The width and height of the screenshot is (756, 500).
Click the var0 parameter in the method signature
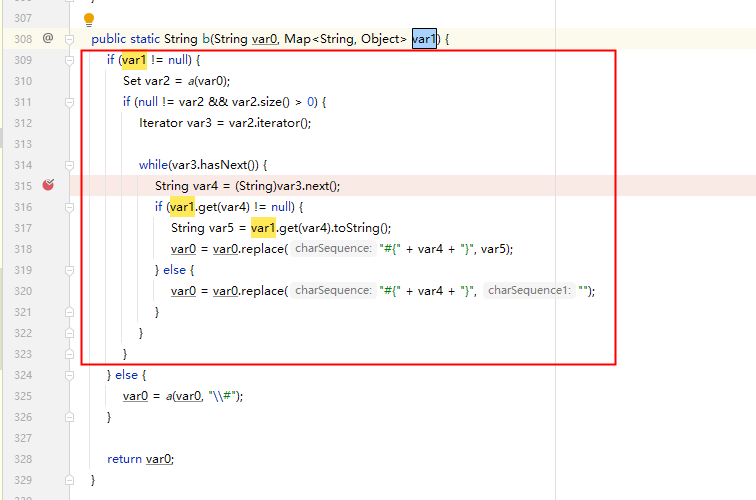265,39
